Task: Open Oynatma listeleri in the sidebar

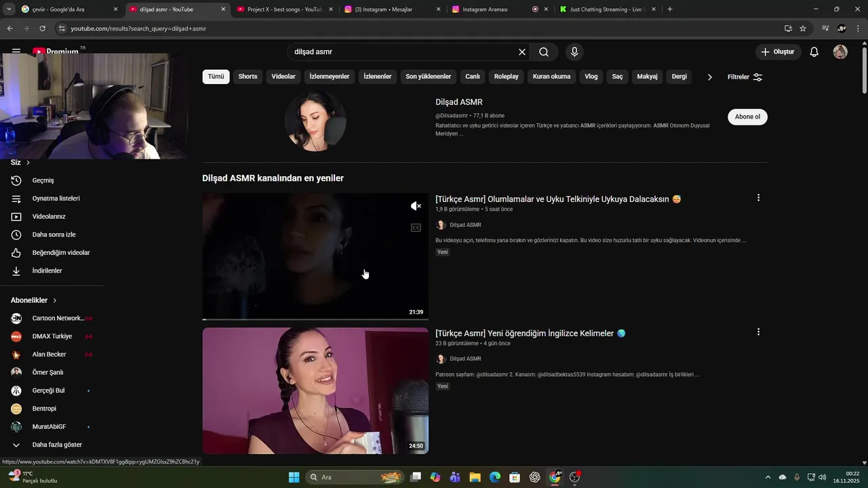Action: click(x=57, y=199)
